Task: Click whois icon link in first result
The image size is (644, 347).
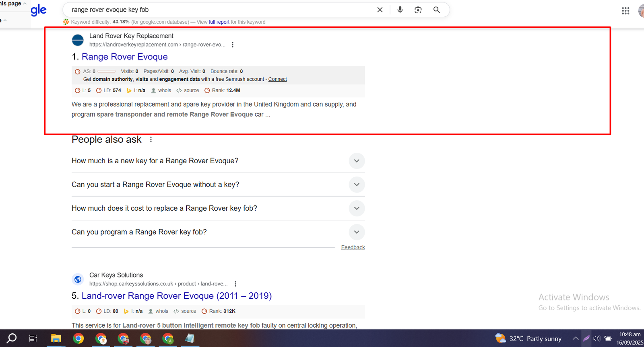Action: coord(161,90)
